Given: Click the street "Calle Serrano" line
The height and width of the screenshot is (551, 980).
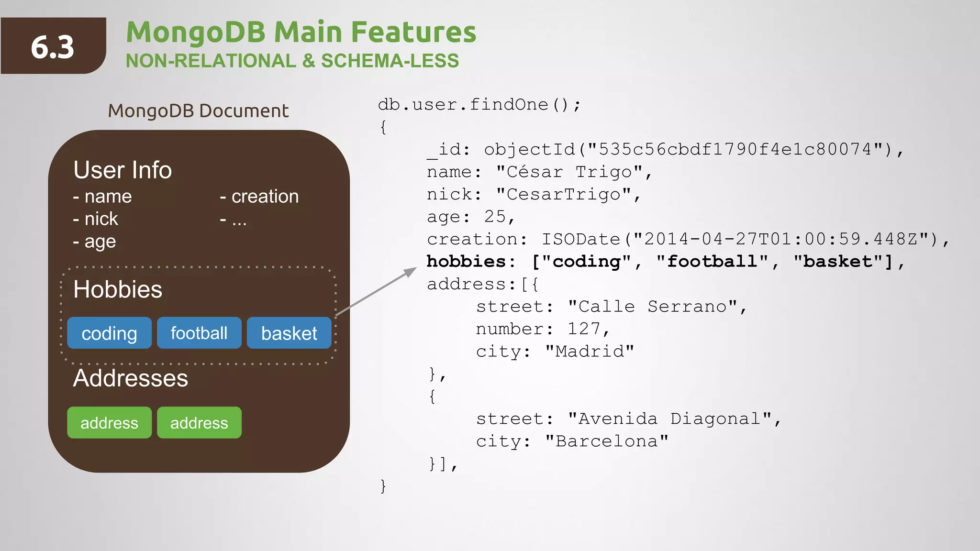Looking at the screenshot, I should [611, 307].
